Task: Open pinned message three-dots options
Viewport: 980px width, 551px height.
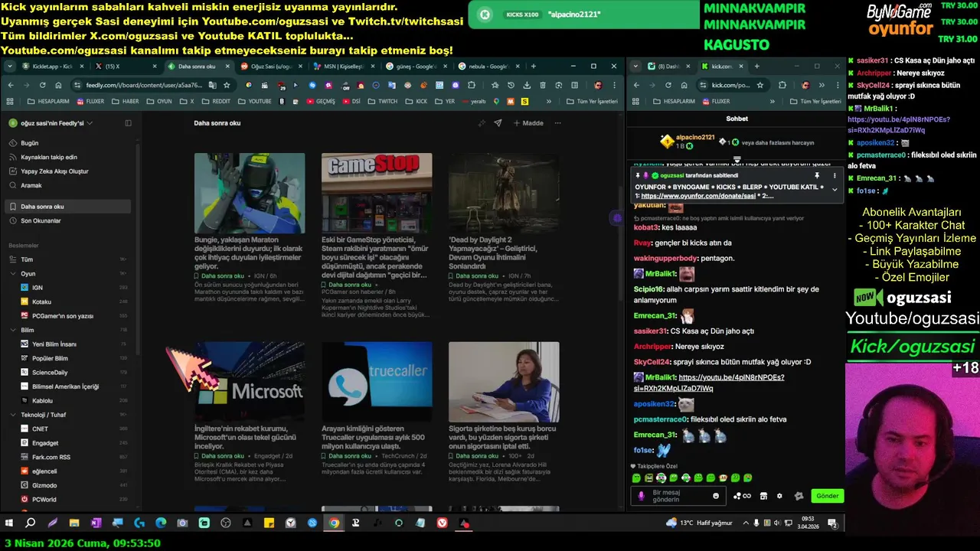Action: click(835, 175)
